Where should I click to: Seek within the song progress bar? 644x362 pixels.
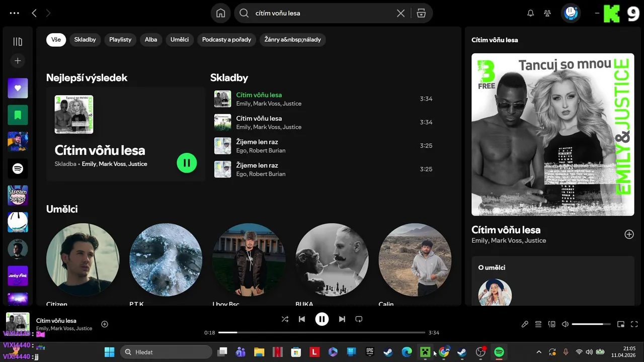click(321, 332)
